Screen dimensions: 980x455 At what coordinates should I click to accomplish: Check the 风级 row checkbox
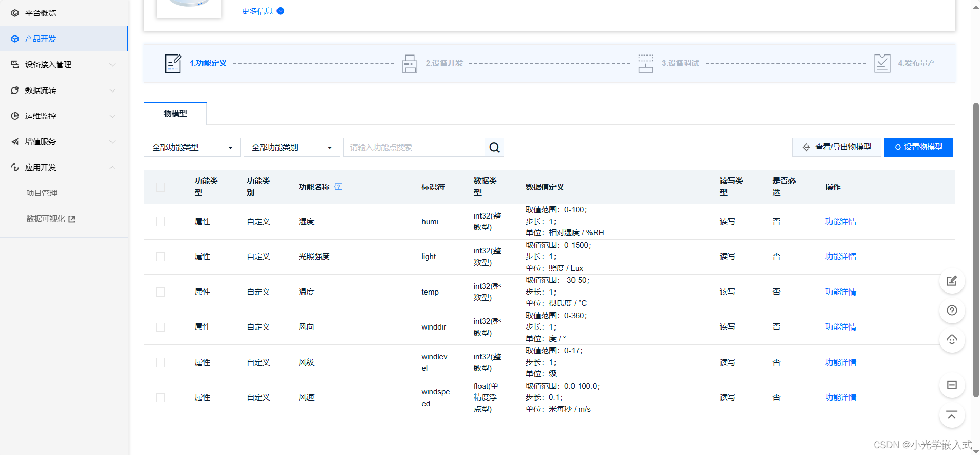coord(161,362)
